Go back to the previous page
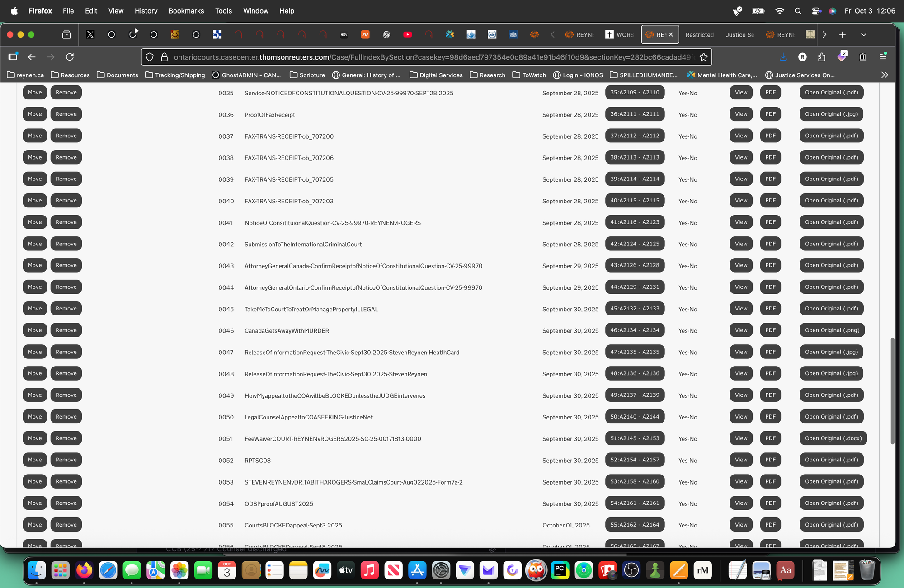Image resolution: width=904 pixels, height=588 pixels. pyautogui.click(x=32, y=57)
